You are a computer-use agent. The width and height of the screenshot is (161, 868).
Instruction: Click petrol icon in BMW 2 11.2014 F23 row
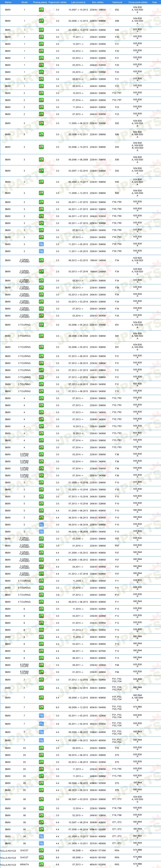(41, 107)
